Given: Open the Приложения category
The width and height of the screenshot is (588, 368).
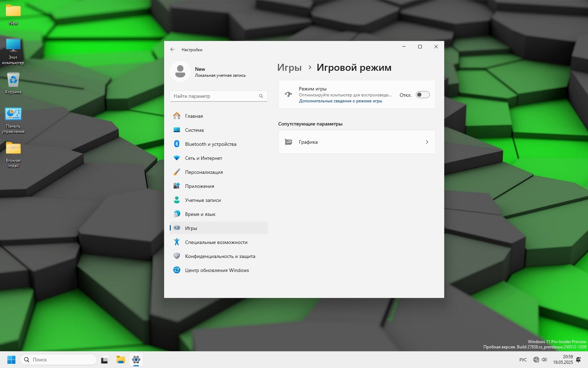Looking at the screenshot, I should [199, 186].
